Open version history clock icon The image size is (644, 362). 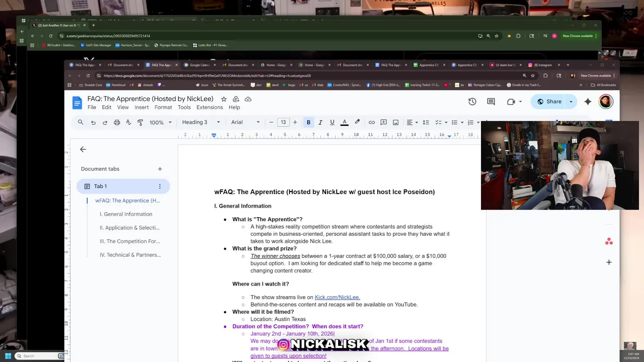tap(472, 102)
